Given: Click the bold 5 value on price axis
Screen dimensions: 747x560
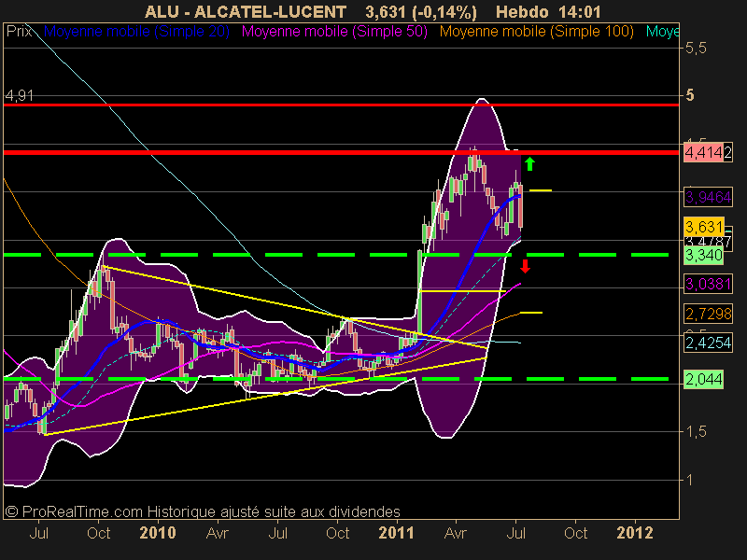Looking at the screenshot, I should pos(690,95).
